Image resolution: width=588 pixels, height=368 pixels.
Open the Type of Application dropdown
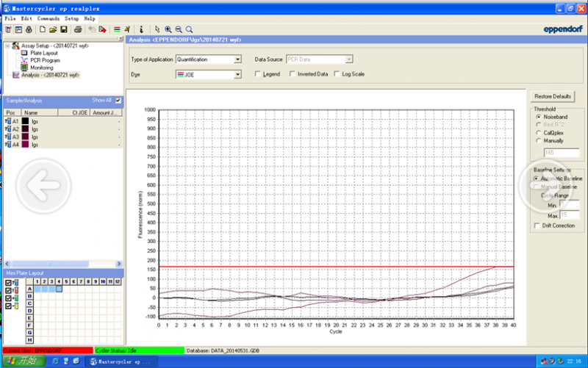(237, 59)
